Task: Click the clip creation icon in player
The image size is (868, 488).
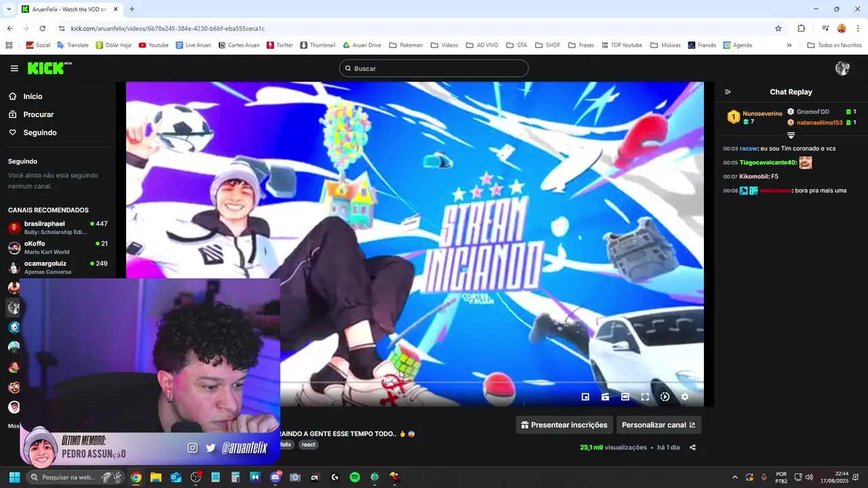Action: (x=605, y=397)
